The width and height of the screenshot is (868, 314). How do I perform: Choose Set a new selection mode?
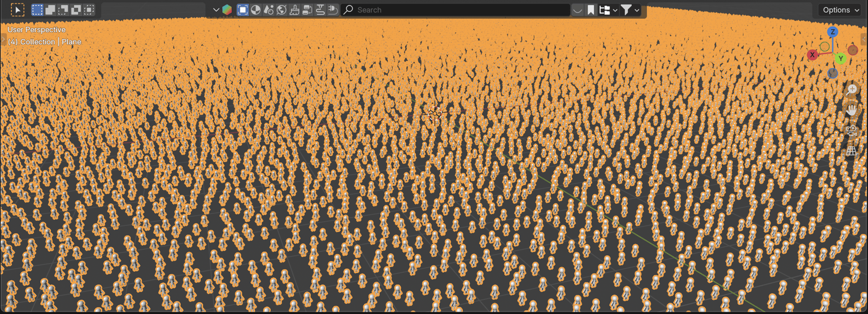(37, 10)
